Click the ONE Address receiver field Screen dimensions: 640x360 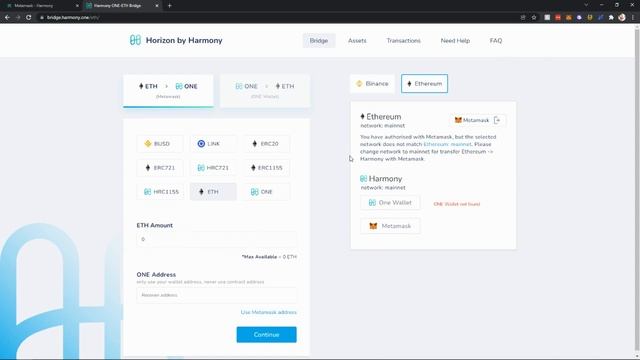point(217,295)
